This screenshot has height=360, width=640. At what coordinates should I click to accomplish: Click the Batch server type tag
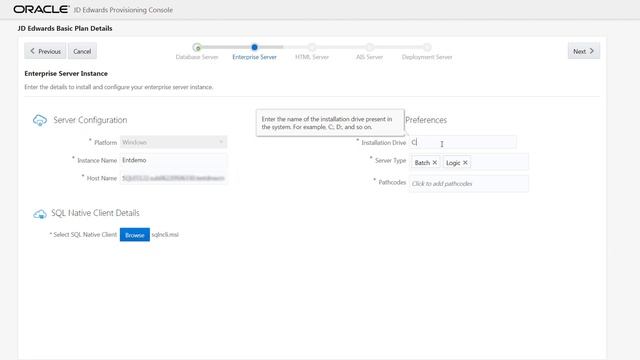click(425, 162)
